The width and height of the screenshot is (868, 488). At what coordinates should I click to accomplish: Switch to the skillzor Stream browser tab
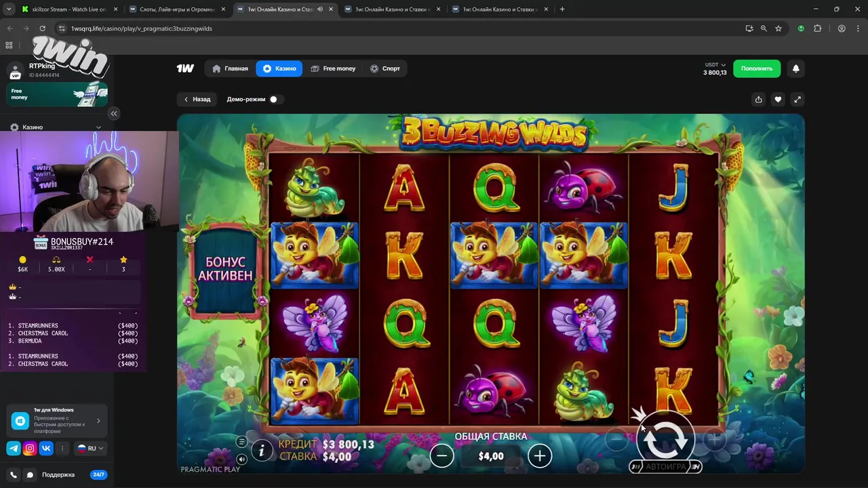coord(69,9)
